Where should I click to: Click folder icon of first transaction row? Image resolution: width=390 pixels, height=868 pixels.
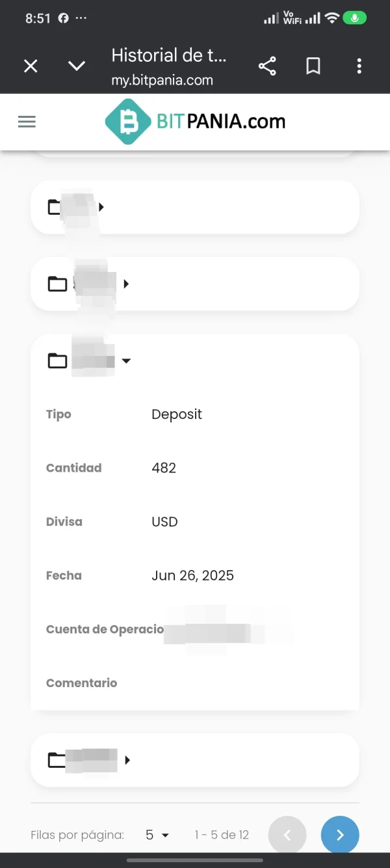click(56, 208)
